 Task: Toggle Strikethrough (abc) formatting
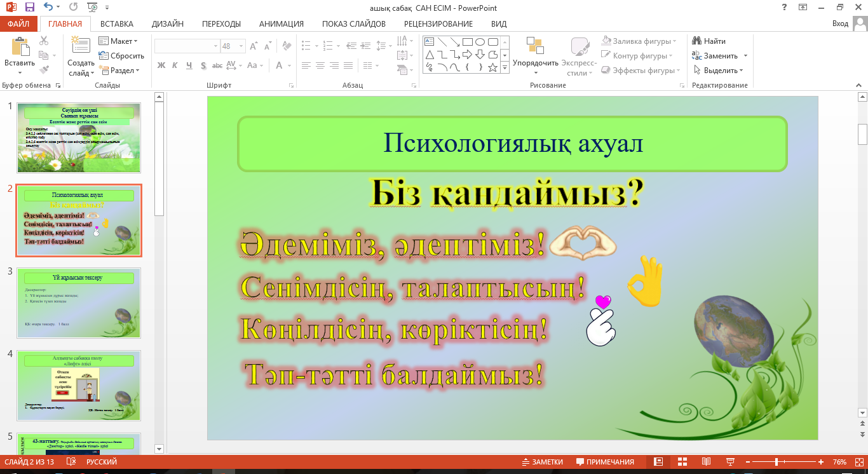[x=217, y=65]
